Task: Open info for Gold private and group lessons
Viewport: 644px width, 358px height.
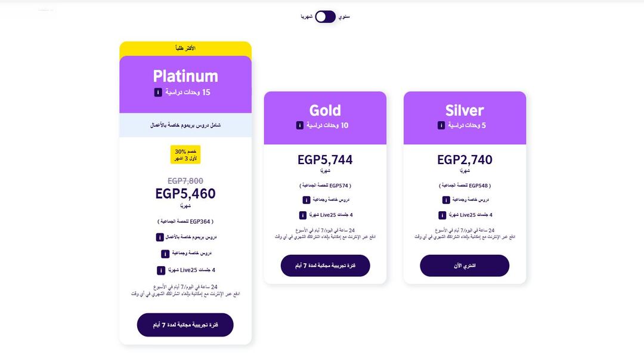Action: [x=306, y=200]
